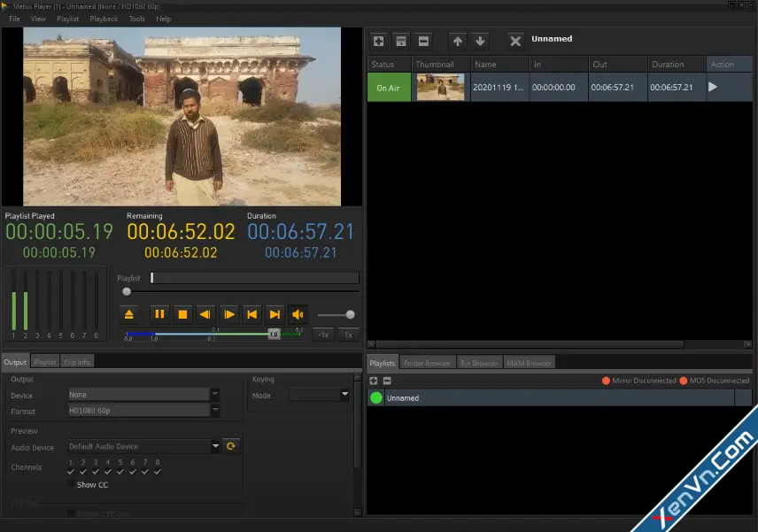Remove the selected playlist item
The image size is (758, 532).
pos(423,41)
